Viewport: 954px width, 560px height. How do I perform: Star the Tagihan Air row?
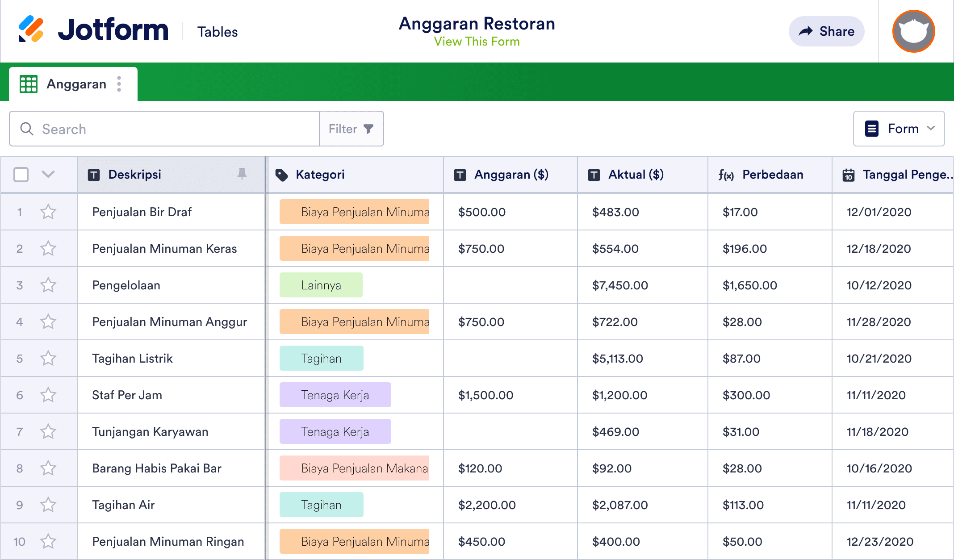[48, 505]
